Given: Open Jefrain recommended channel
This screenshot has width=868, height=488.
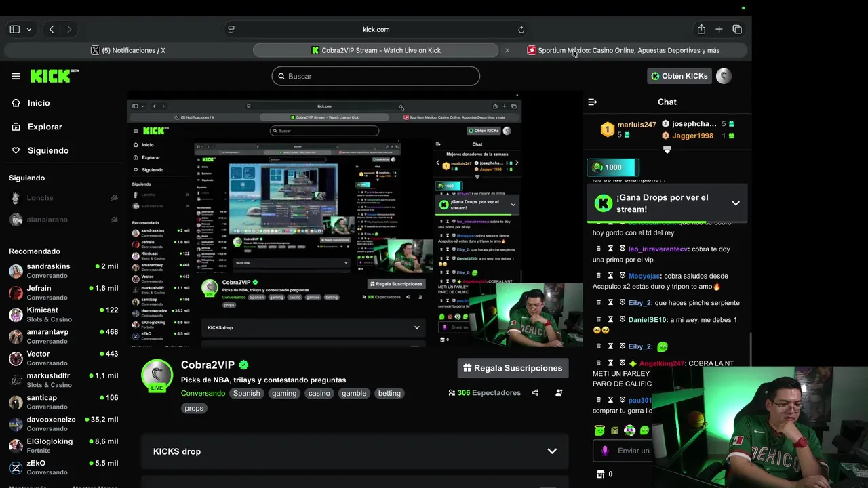Looking at the screenshot, I should [63, 292].
